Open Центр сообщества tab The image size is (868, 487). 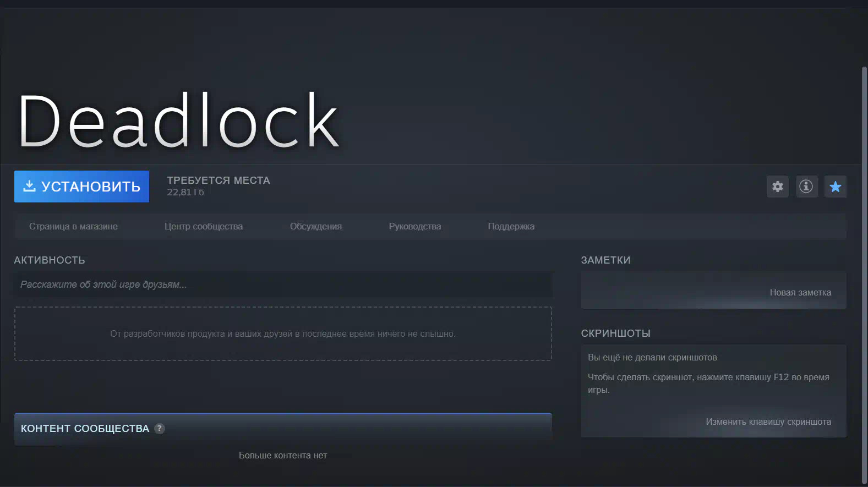tap(204, 226)
